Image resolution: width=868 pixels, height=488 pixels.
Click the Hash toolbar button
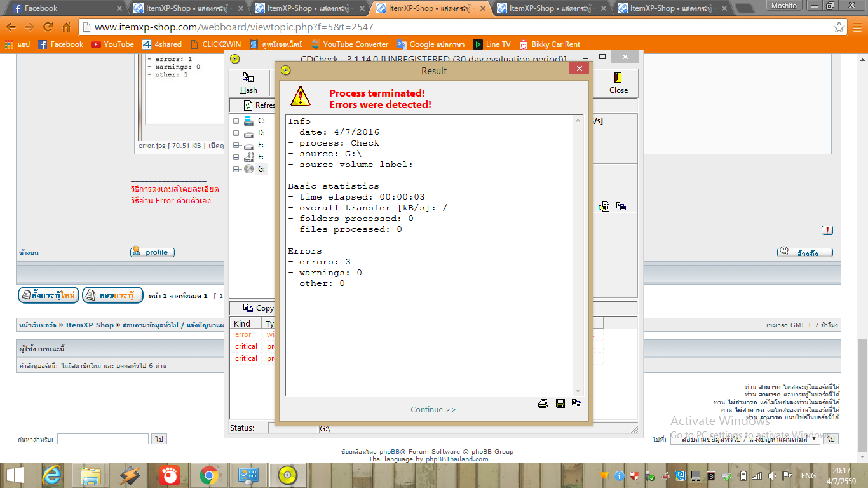(x=248, y=83)
